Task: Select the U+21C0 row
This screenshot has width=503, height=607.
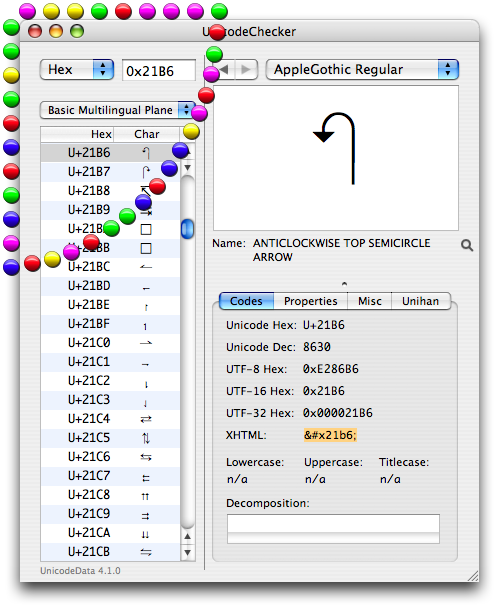Action: 110,343
